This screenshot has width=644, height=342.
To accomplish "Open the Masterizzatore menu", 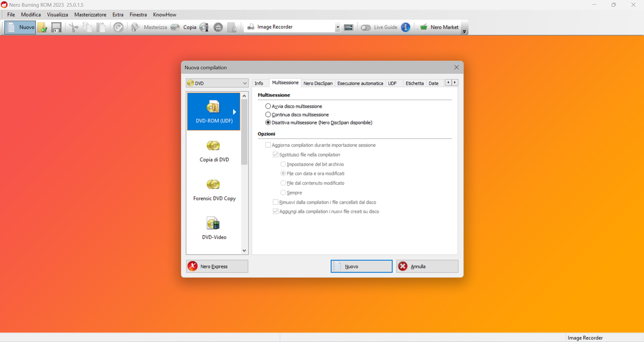I will pyautogui.click(x=90, y=14).
